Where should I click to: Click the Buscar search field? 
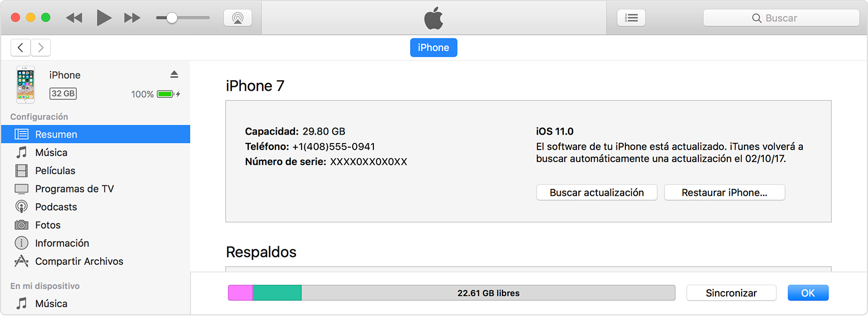click(781, 18)
